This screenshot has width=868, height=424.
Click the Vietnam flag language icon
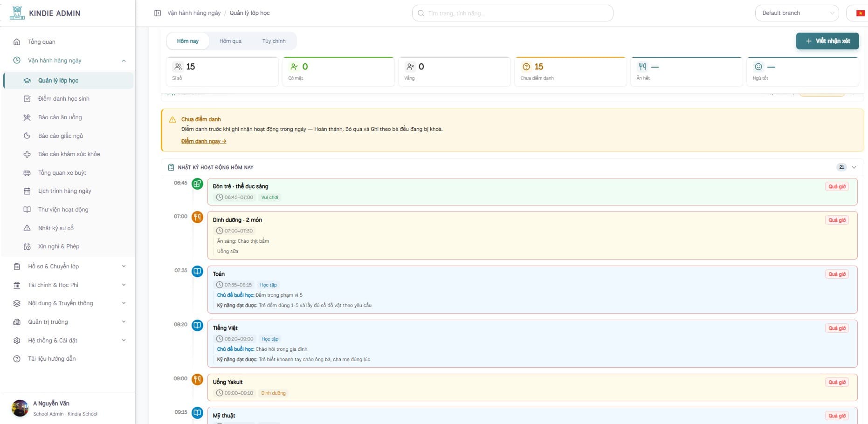[861, 13]
